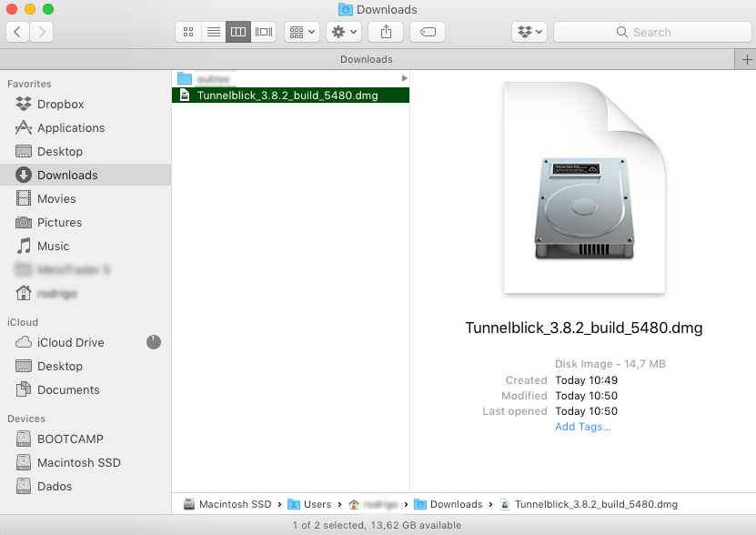
Task: Select Tunnelblick_3.8.2_build_5480.dmg in the file column
Action: (290, 95)
